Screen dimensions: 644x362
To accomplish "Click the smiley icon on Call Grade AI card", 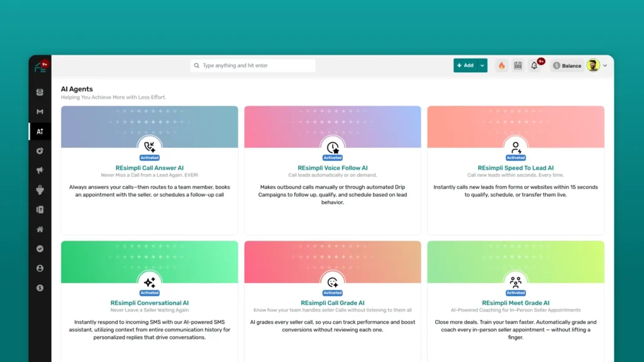I will click(333, 282).
